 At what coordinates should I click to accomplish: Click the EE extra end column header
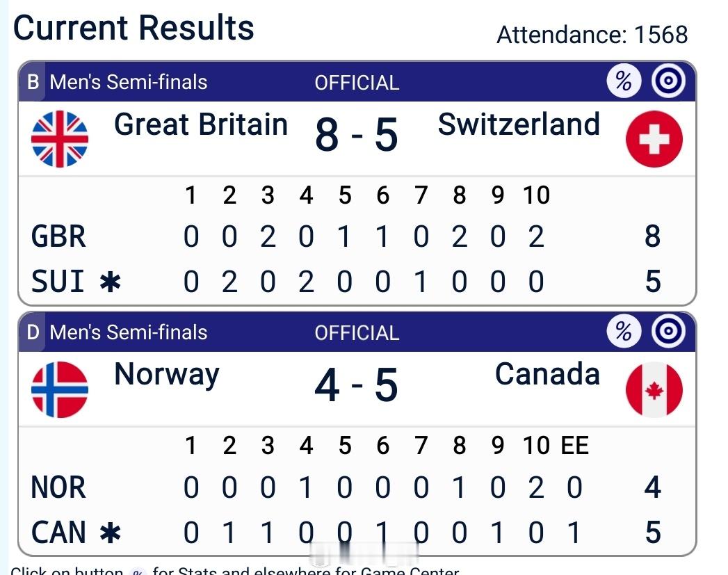point(574,445)
